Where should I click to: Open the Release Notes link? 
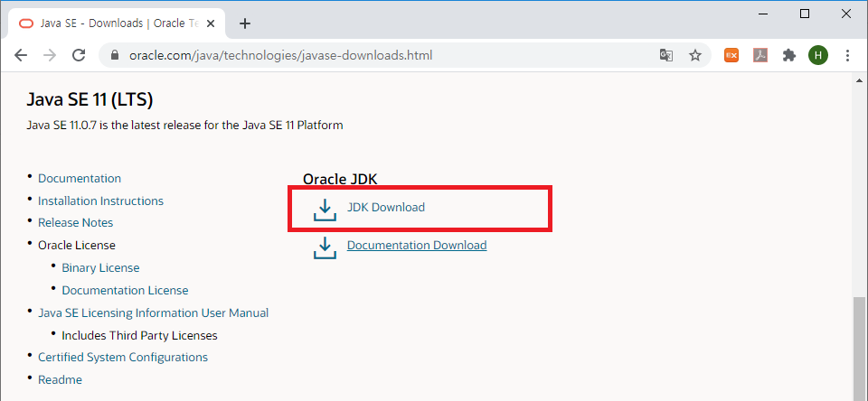pyautogui.click(x=75, y=222)
